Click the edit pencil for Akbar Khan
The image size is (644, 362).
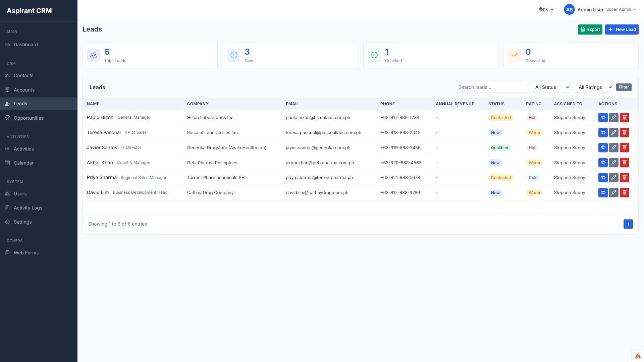click(613, 163)
